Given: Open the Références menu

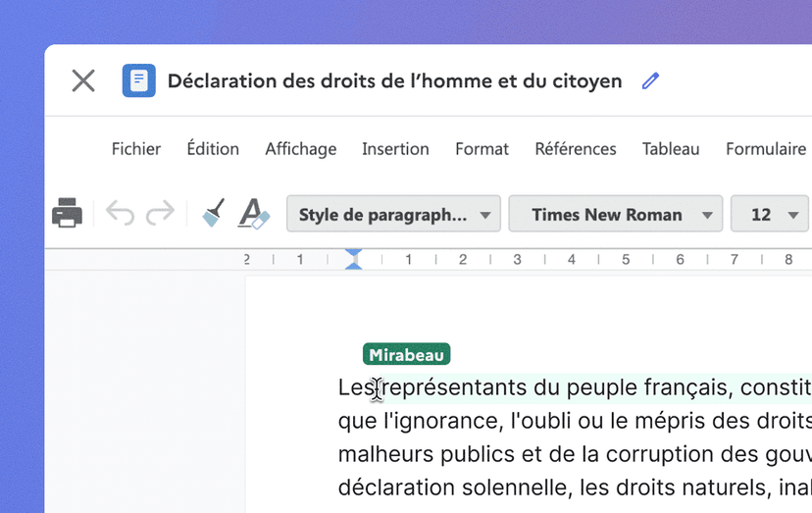Looking at the screenshot, I should click(575, 149).
